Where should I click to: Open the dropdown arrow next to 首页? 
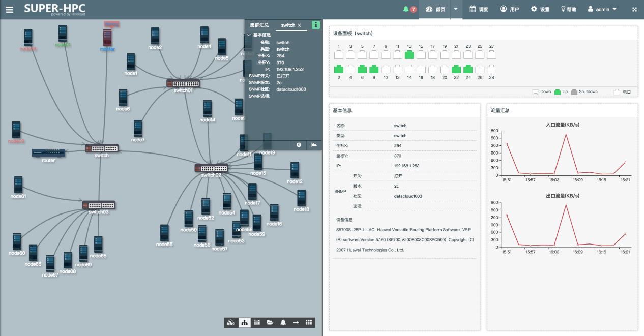point(456,9)
